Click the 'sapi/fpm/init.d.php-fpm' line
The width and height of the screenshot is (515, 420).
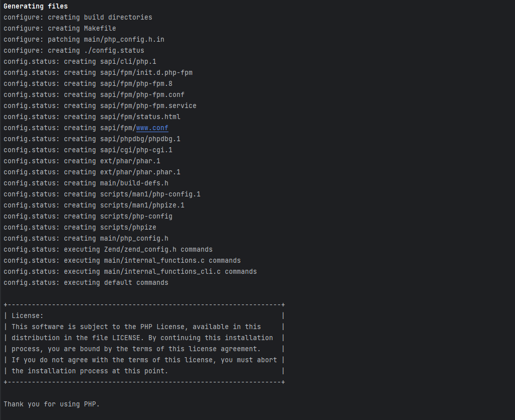[x=98, y=73]
